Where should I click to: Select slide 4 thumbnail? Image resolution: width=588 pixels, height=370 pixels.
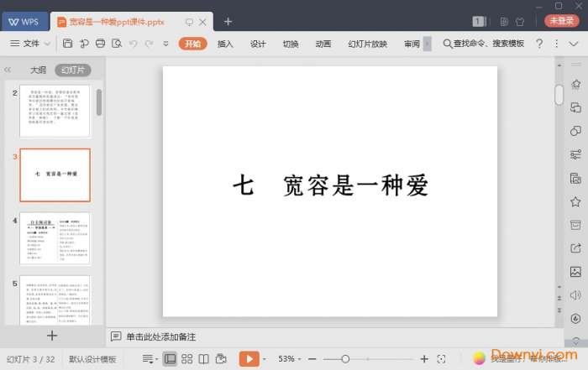[55, 238]
